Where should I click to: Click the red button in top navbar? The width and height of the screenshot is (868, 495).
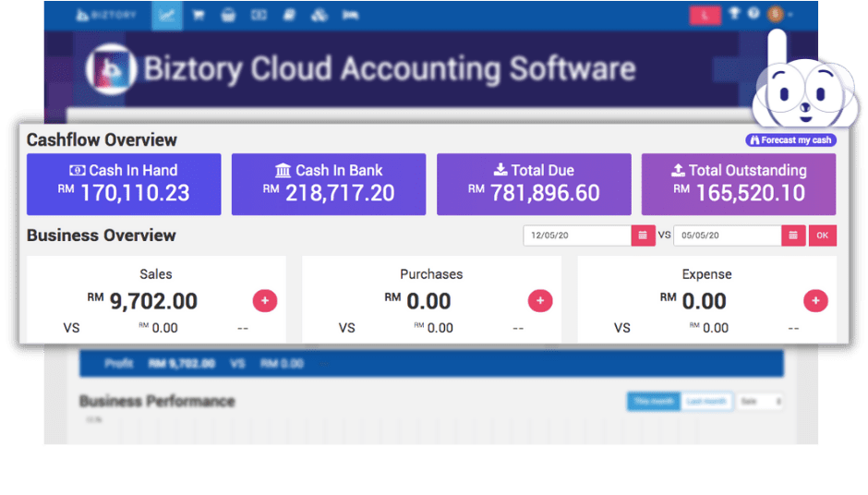pyautogui.click(x=705, y=16)
